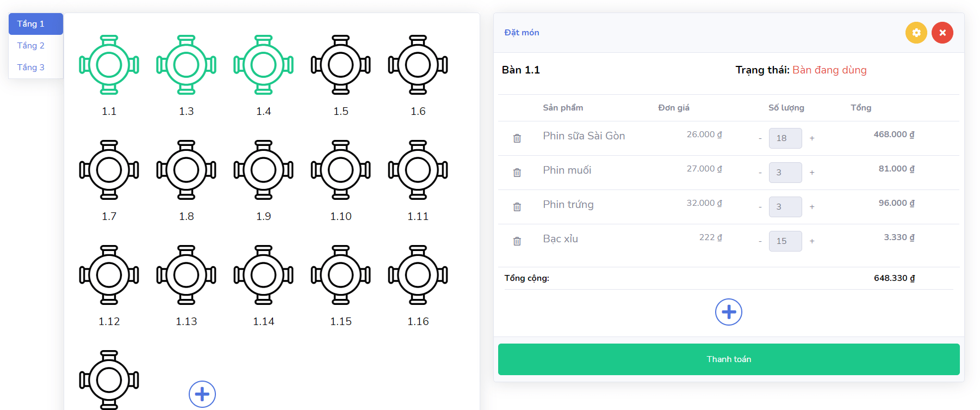Add a new product to the order
980x410 pixels.
pyautogui.click(x=729, y=312)
